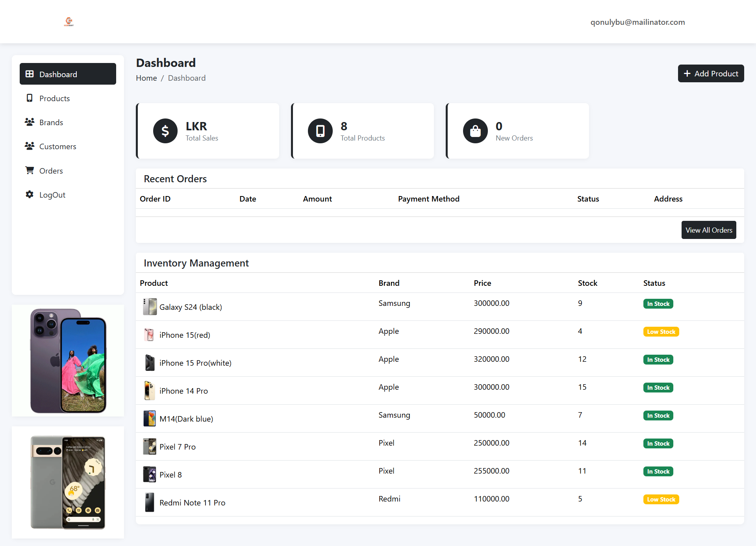Click the Orders cart icon in sidebar

coord(30,170)
